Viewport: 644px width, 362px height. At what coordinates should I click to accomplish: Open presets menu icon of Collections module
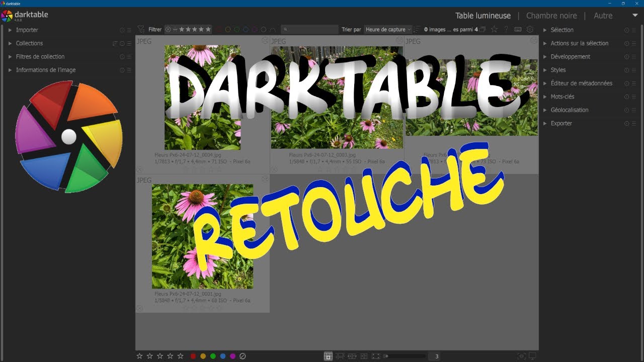point(129,43)
